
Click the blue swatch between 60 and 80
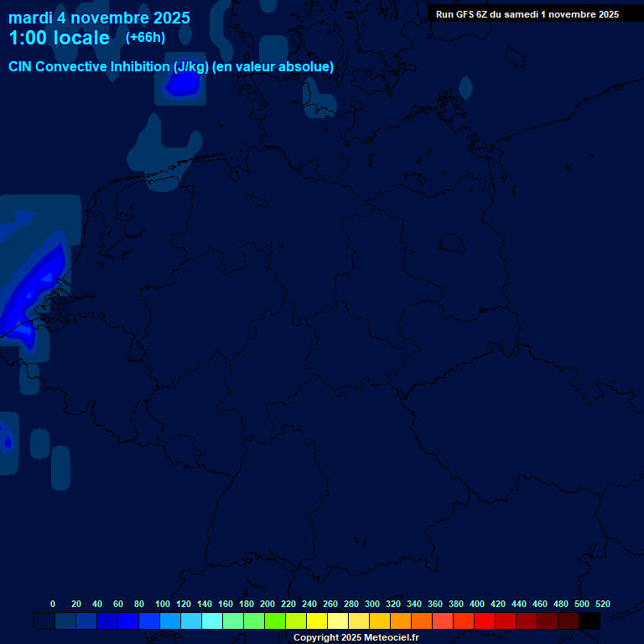point(128,621)
